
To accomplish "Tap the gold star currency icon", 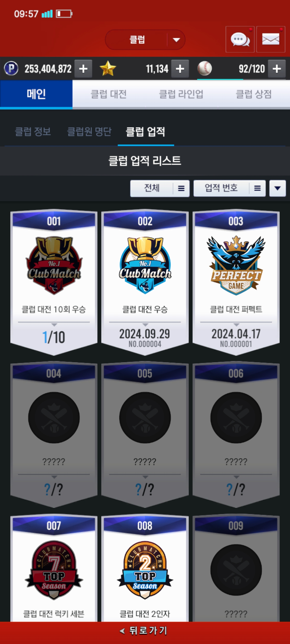I will point(108,68).
